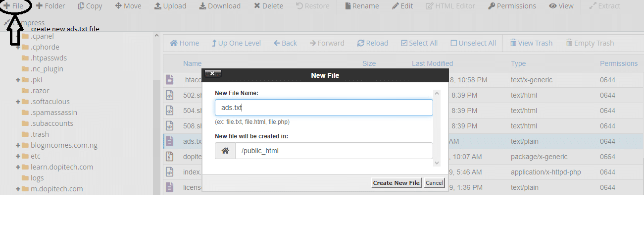Click the /public_html destination path field
The image size is (644, 228).
(334, 151)
